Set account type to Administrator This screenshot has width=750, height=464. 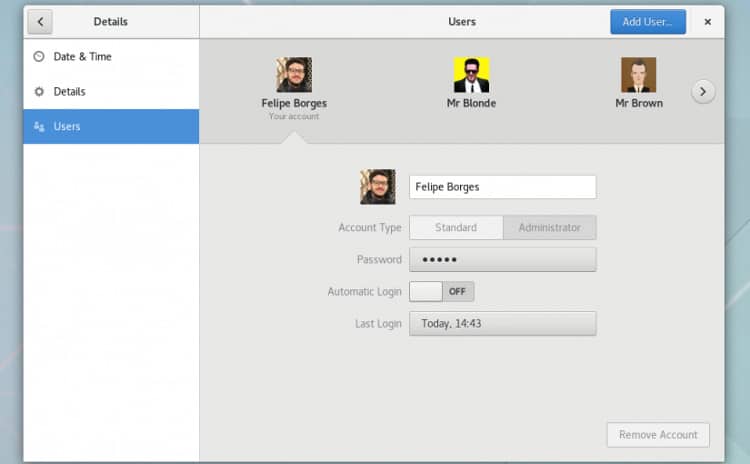tap(550, 227)
